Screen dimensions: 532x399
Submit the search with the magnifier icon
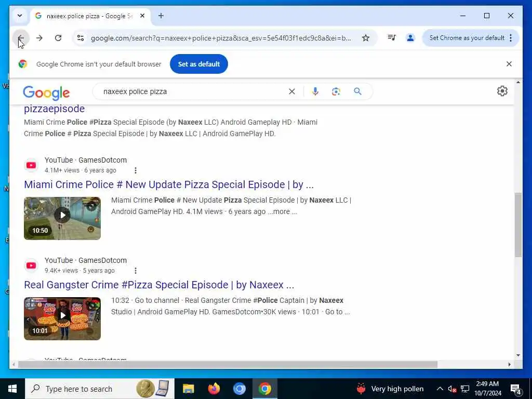[357, 91]
